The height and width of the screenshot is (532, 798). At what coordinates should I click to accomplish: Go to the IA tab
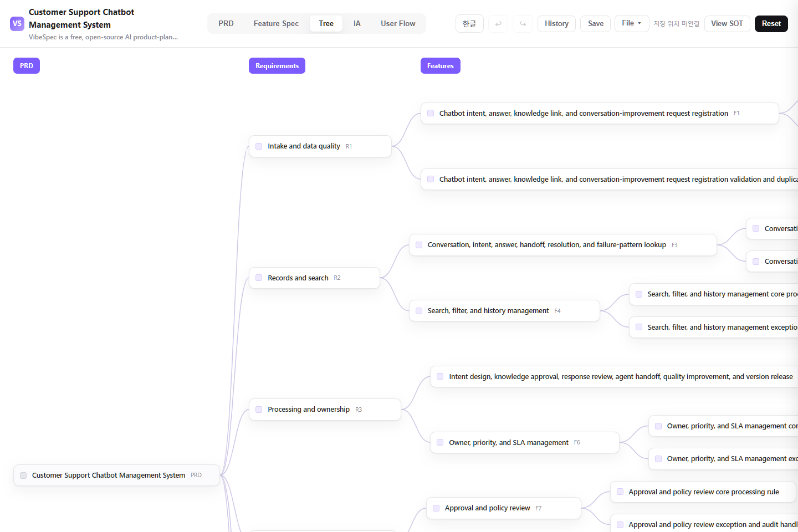(x=357, y=24)
